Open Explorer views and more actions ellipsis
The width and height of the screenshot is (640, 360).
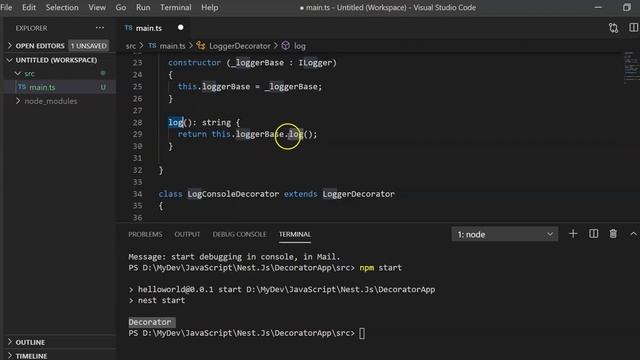tap(100, 28)
